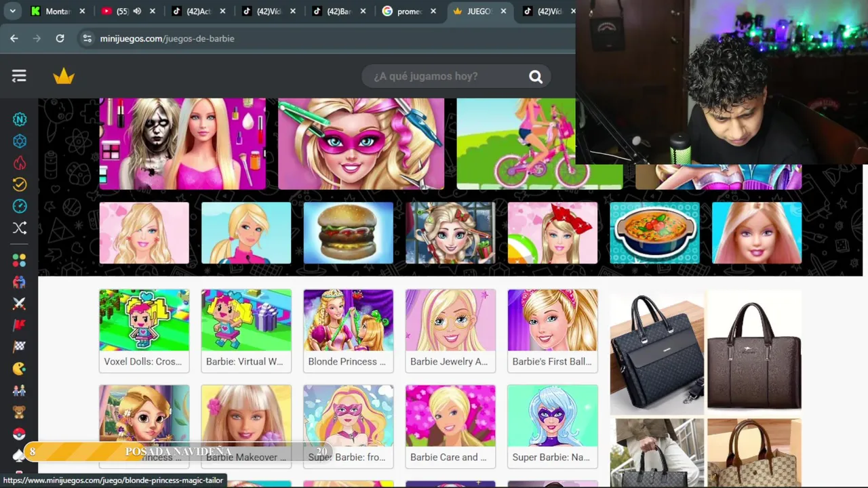Viewport: 868px width, 488px height.
Task: Open the blue clock recent sidebar icon
Action: (x=20, y=206)
